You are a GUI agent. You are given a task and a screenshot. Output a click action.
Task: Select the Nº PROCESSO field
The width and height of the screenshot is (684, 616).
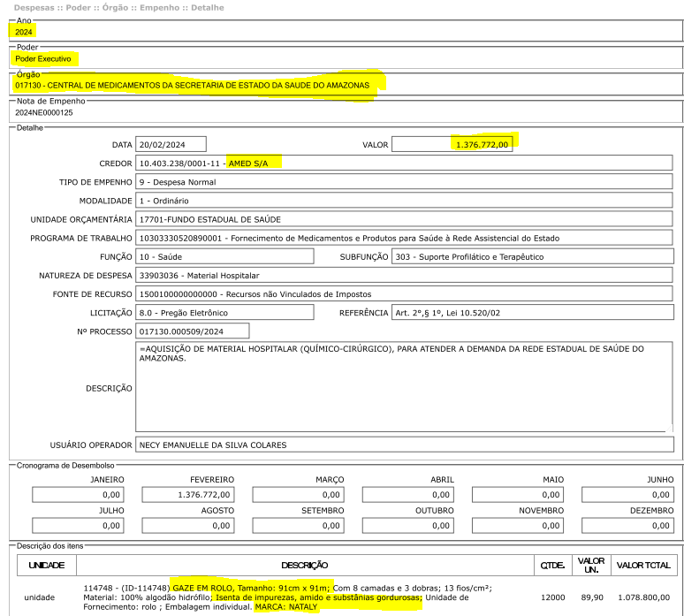coord(192,331)
